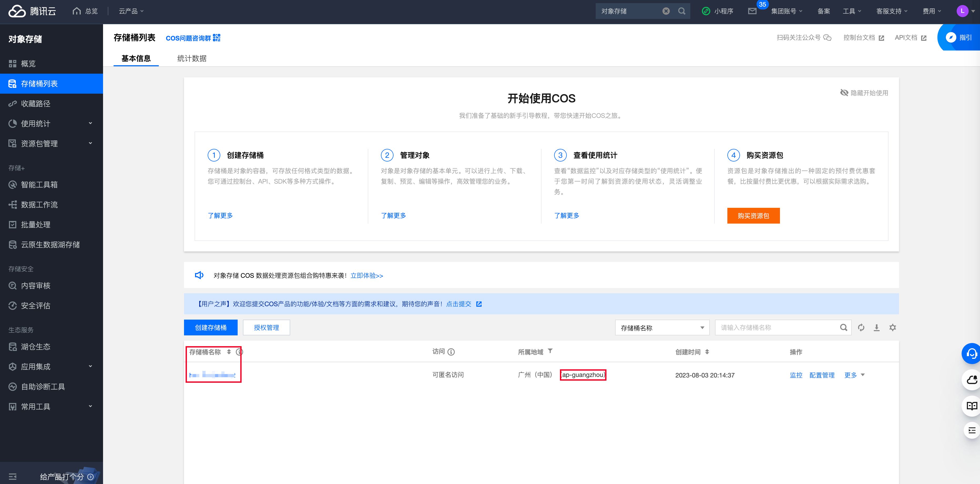The height and width of the screenshot is (484, 980).
Task: Hide the getting started panel
Action: coord(864,93)
